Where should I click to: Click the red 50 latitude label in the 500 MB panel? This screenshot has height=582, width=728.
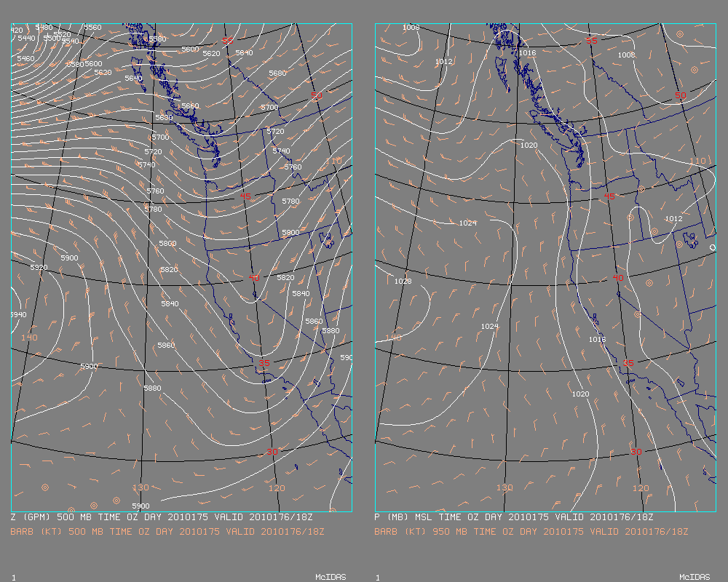point(316,95)
